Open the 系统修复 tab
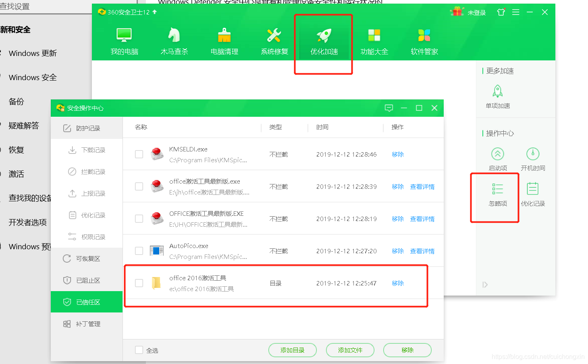Screen dimensions: 588x364 point(274,42)
